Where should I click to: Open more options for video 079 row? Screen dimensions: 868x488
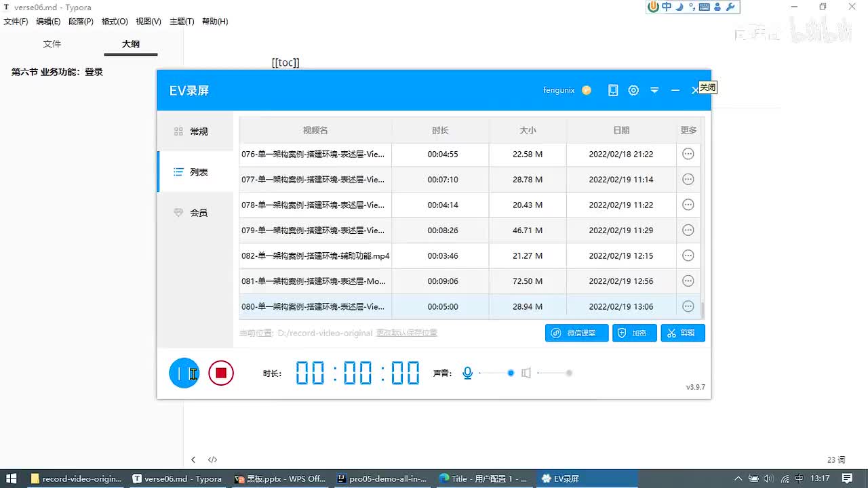pos(688,230)
